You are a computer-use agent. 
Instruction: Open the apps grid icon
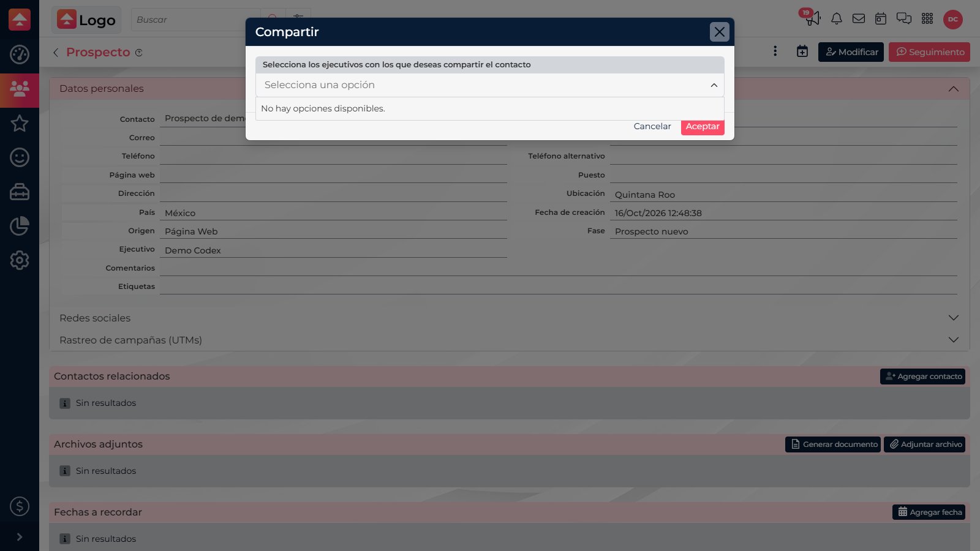click(x=927, y=19)
